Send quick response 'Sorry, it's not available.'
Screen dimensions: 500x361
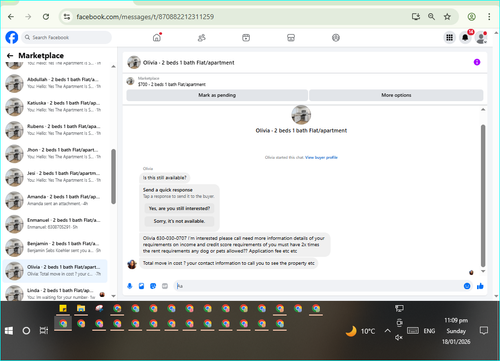[179, 221]
